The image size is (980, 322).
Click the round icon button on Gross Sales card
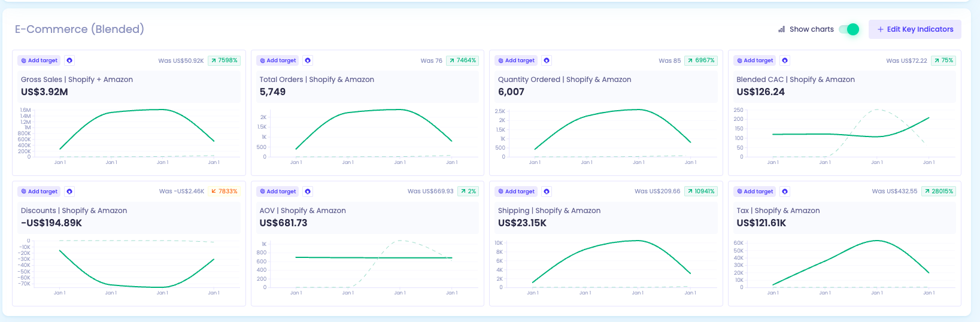click(69, 60)
